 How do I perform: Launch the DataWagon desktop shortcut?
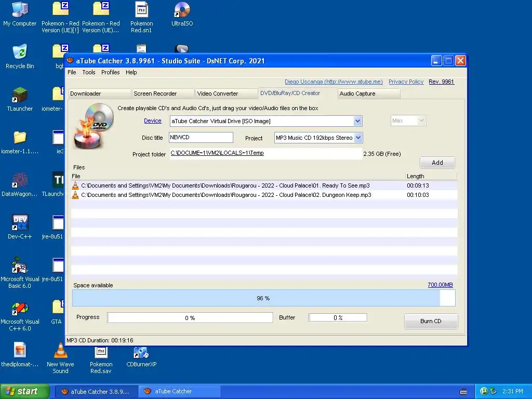tap(20, 184)
